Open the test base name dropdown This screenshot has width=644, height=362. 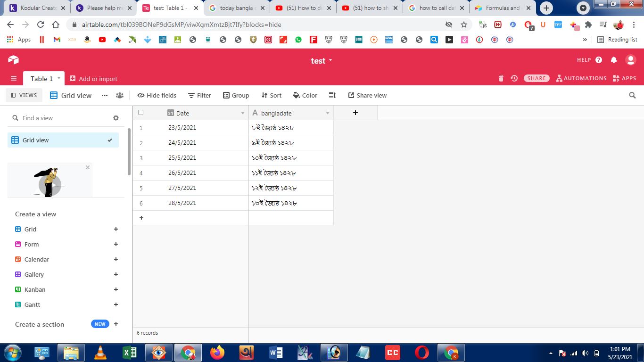[322, 60]
